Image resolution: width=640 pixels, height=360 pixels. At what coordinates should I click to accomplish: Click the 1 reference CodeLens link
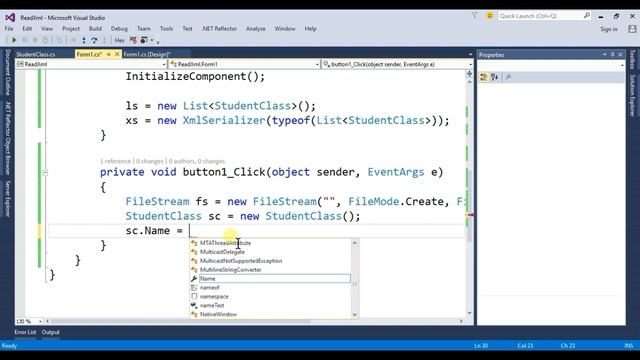(116, 161)
